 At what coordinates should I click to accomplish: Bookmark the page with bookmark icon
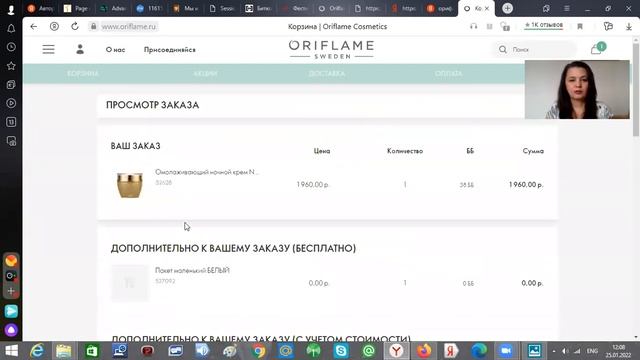[x=580, y=27]
